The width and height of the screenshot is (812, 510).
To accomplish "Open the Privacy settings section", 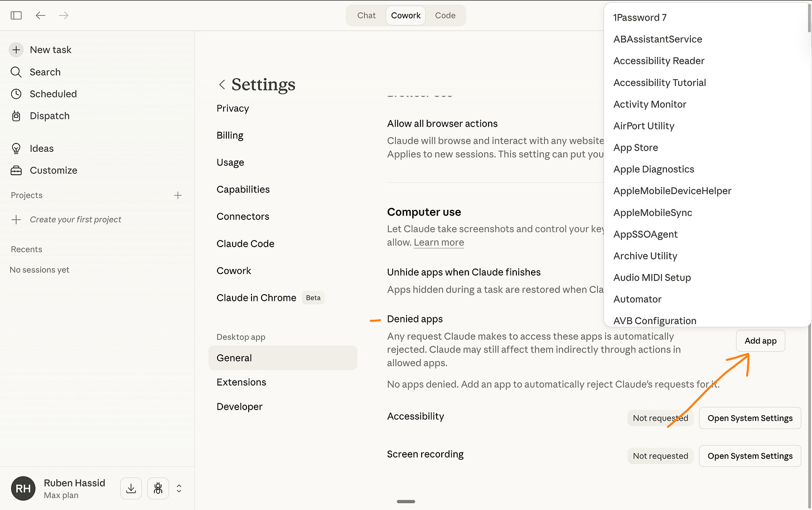I will (233, 108).
